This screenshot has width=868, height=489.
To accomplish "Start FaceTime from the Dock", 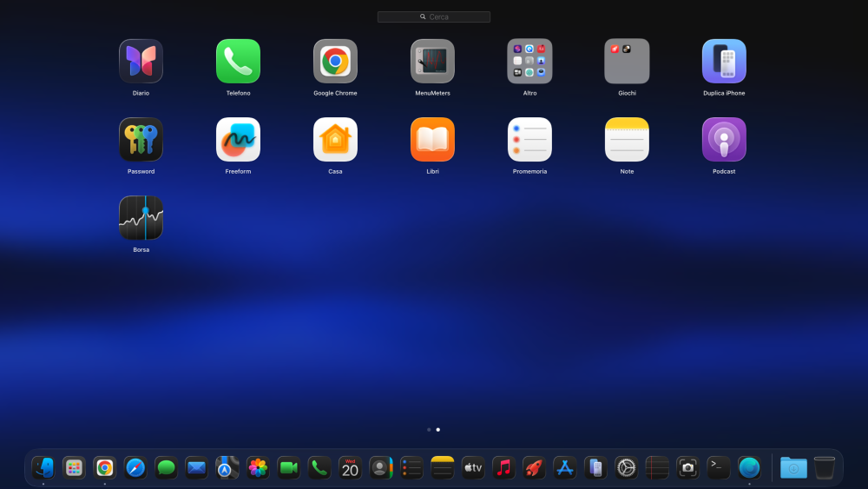I will point(288,468).
